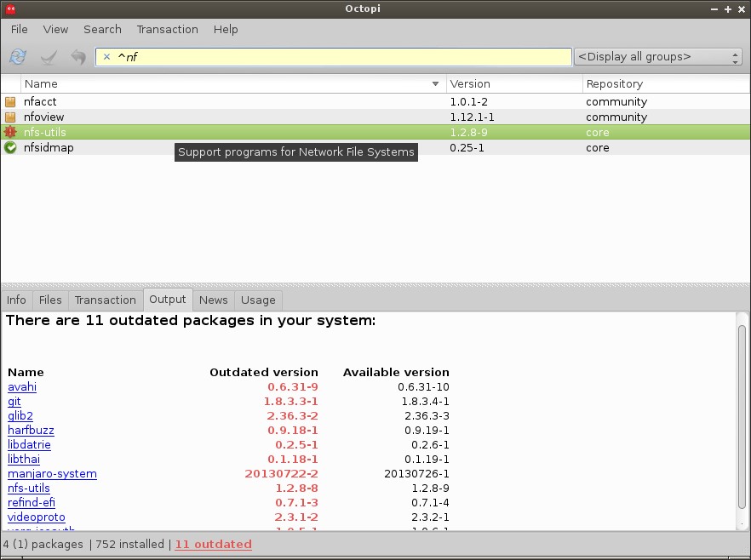Open the Display all groups dropdown
This screenshot has width=751, height=560.
[658, 57]
